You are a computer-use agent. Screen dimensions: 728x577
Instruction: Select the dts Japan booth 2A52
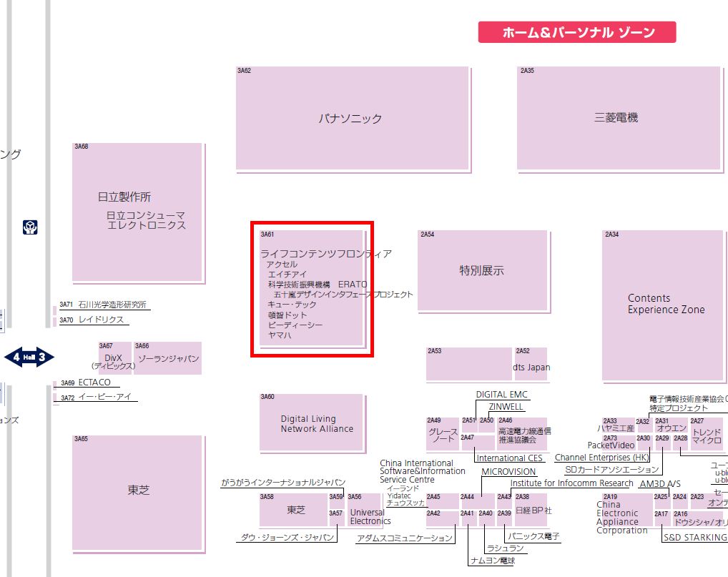click(531, 363)
